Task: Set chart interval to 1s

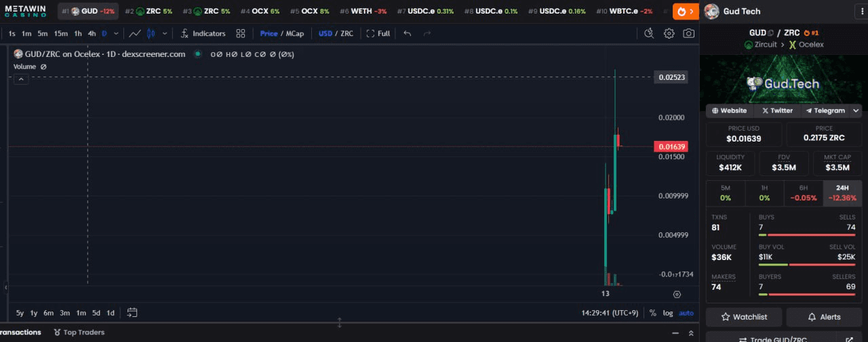Action: pyautogui.click(x=12, y=33)
